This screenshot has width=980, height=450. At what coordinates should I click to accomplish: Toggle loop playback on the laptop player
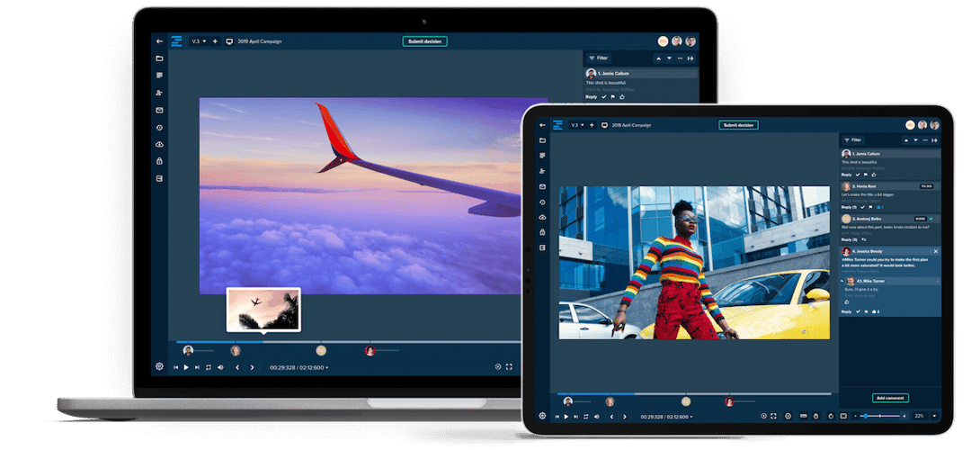click(209, 367)
